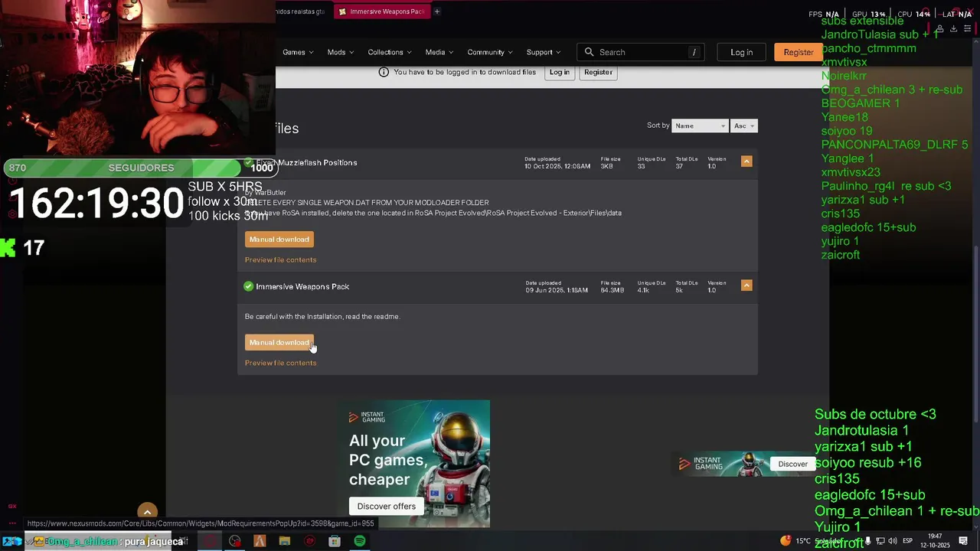Click Discover offers on the Instant Gaming ad
980x551 pixels.
click(386, 506)
